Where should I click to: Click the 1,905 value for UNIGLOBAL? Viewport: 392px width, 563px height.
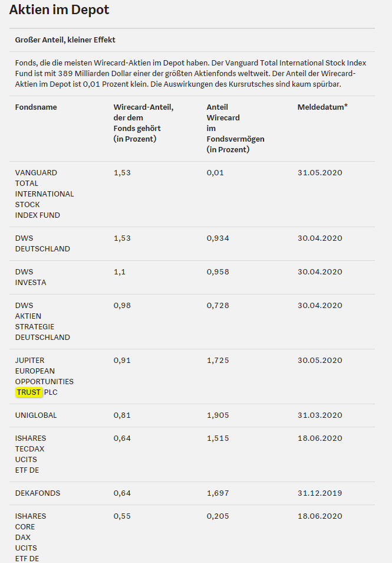[x=218, y=415]
